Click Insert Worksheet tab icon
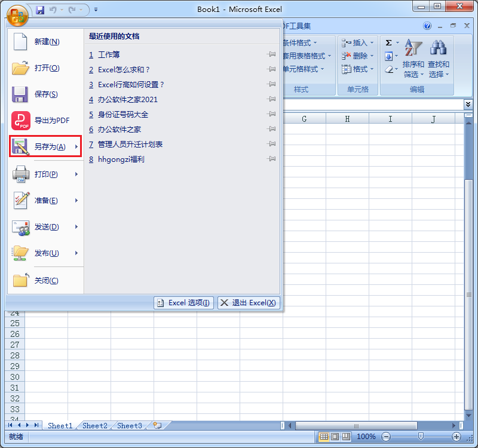 point(157,425)
